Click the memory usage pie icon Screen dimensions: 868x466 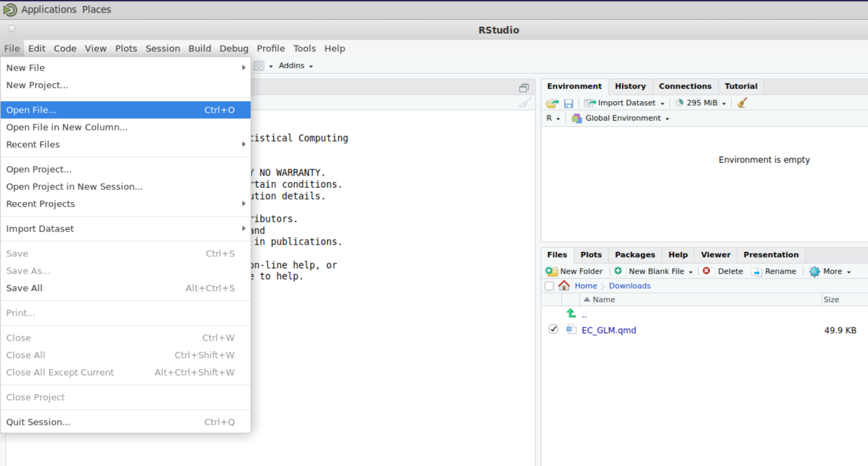pyautogui.click(x=679, y=103)
